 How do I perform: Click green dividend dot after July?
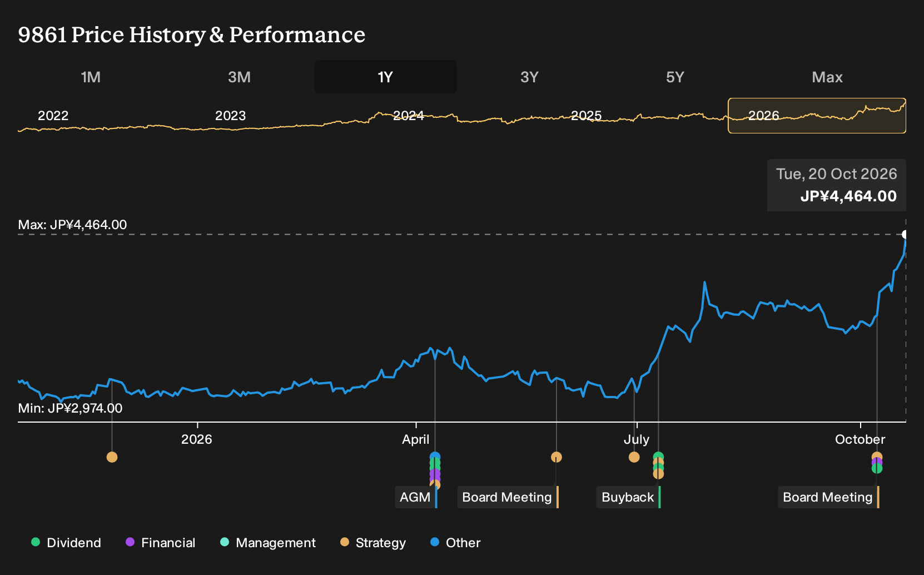coord(658,457)
